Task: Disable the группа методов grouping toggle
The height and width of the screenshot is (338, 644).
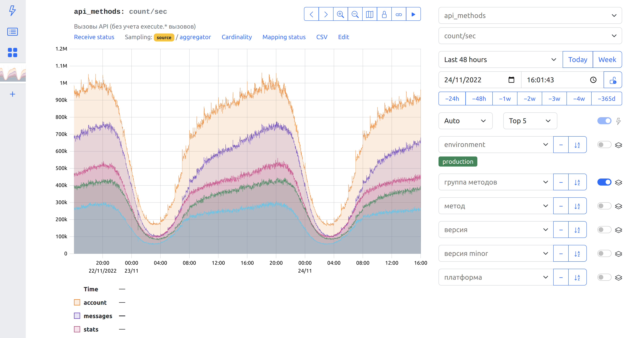Action: [604, 182]
